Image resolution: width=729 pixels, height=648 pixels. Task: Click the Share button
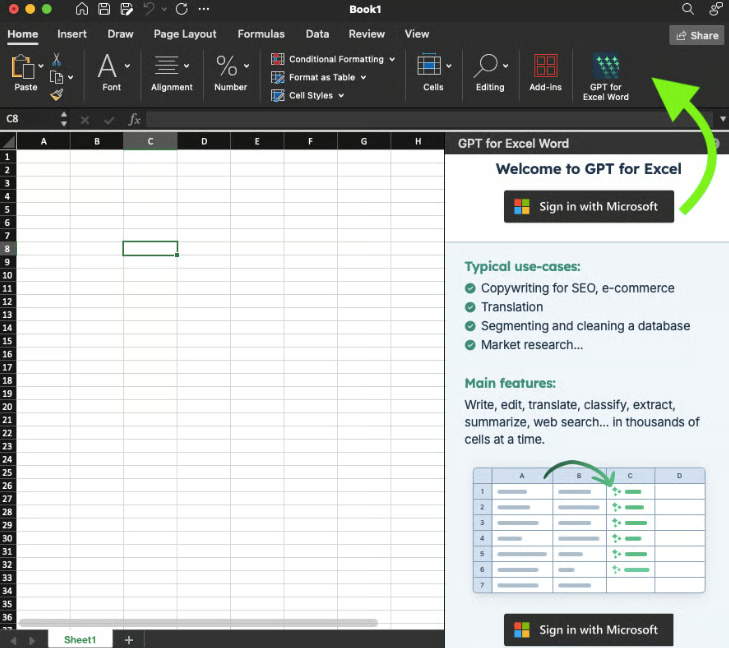point(697,35)
